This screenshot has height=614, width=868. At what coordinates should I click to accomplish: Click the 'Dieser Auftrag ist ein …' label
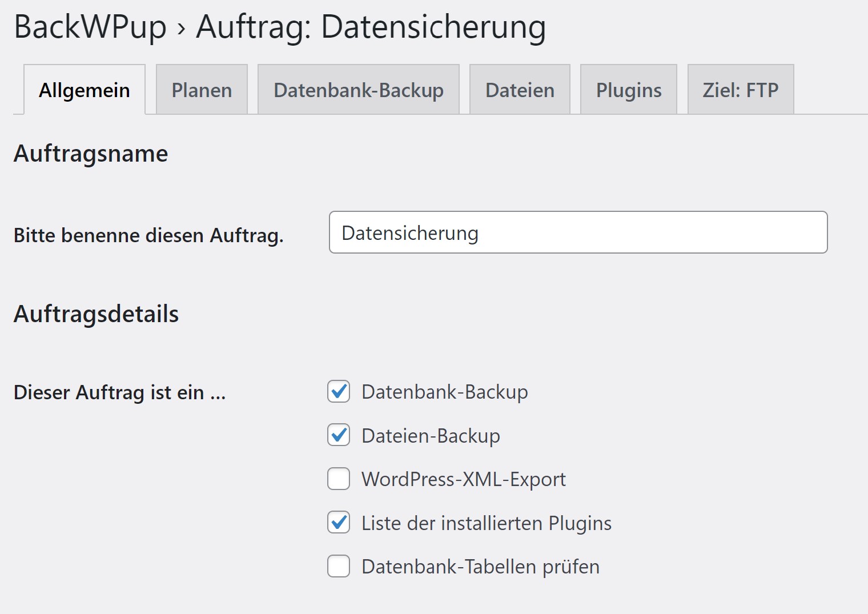[x=120, y=392]
